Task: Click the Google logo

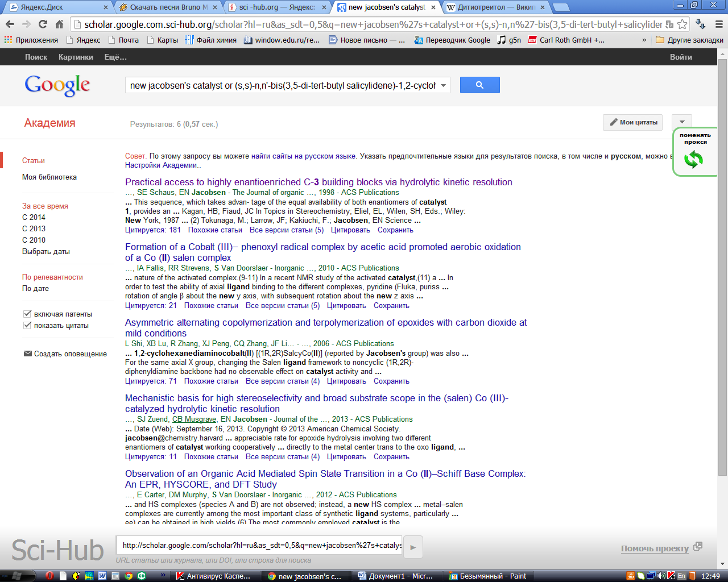Action: click(57, 85)
